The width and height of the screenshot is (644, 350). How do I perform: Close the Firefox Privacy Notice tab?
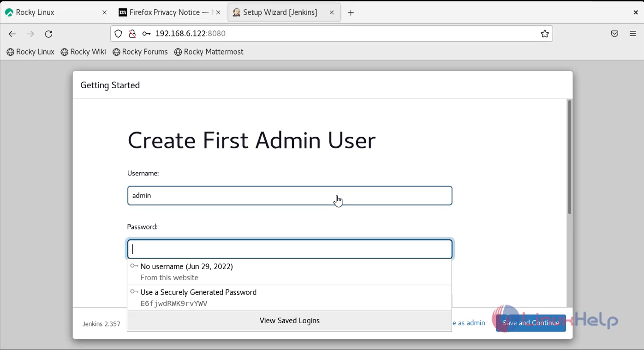[219, 13]
